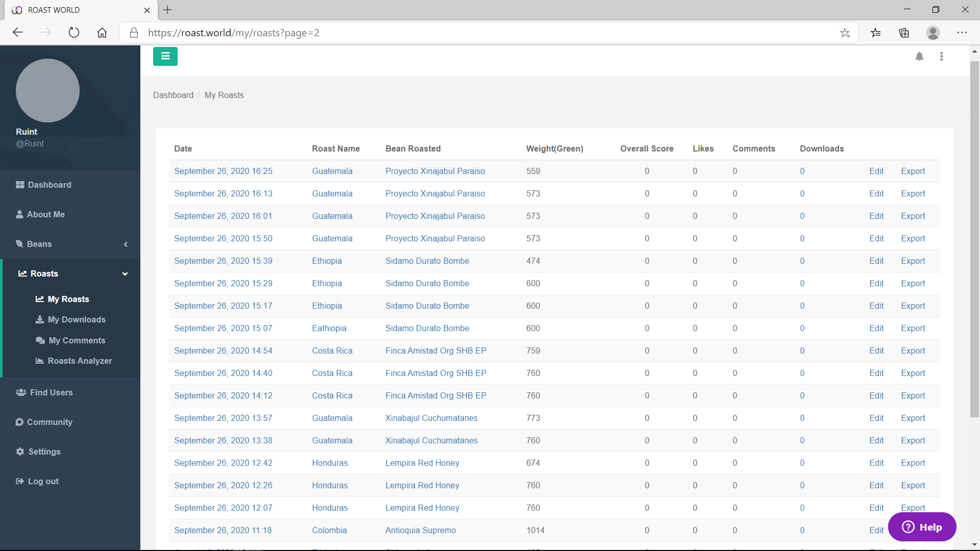Open the notifications bell icon
This screenshot has width=980, height=551.
click(x=919, y=56)
